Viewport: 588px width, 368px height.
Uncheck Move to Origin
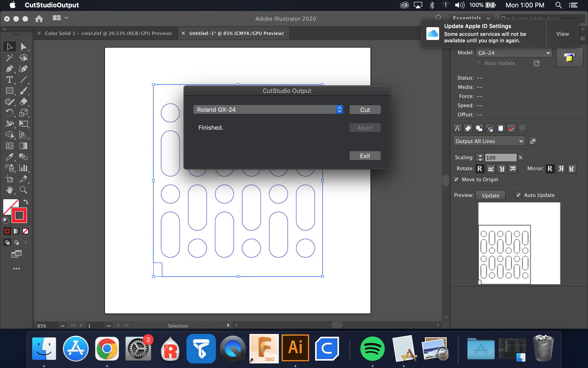tap(456, 180)
